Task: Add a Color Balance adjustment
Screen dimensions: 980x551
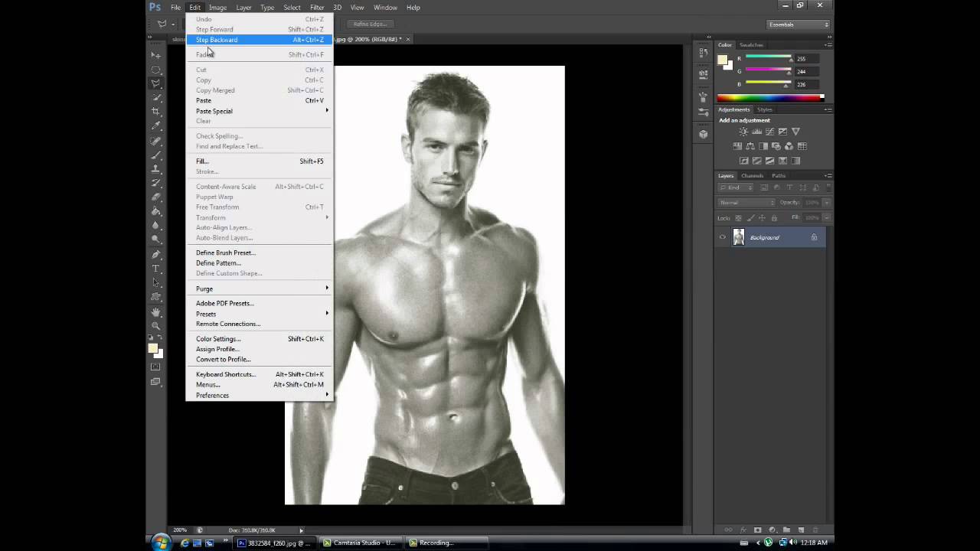Action: [750, 146]
